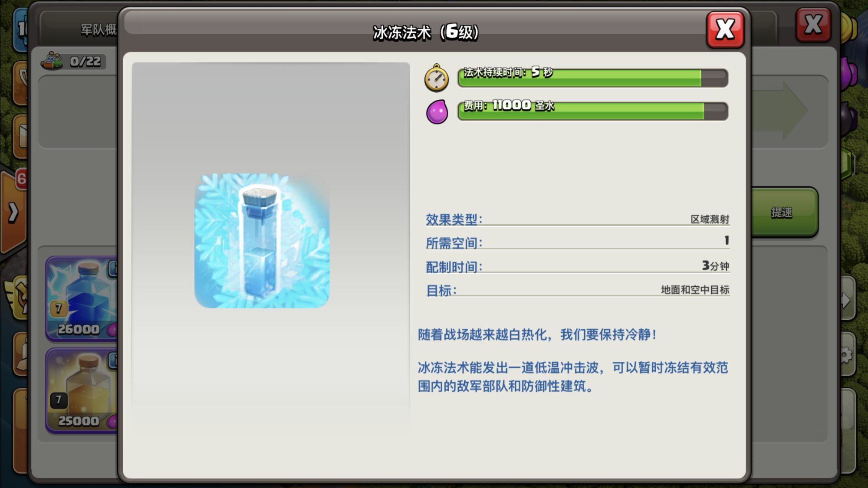Expand the left side arrow panel

point(13,213)
